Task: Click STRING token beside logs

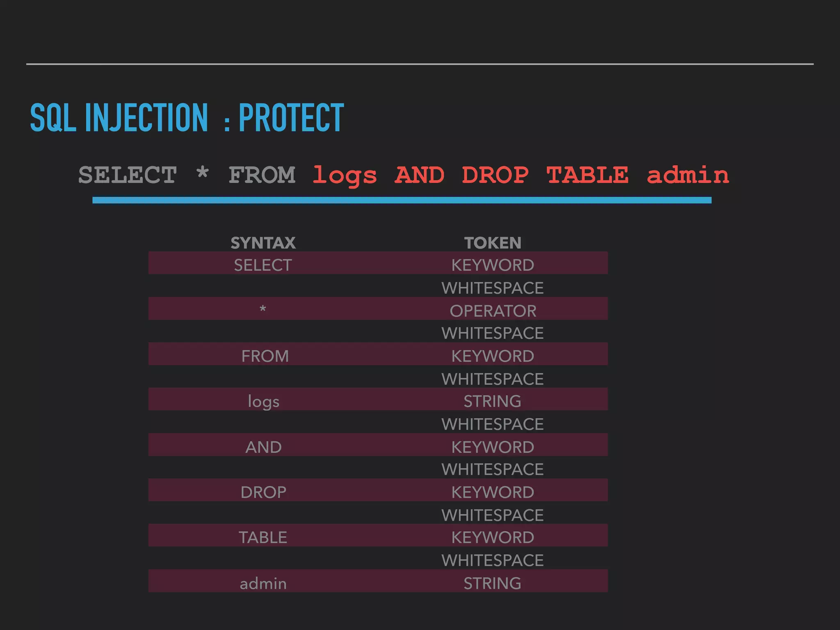Action: (492, 401)
